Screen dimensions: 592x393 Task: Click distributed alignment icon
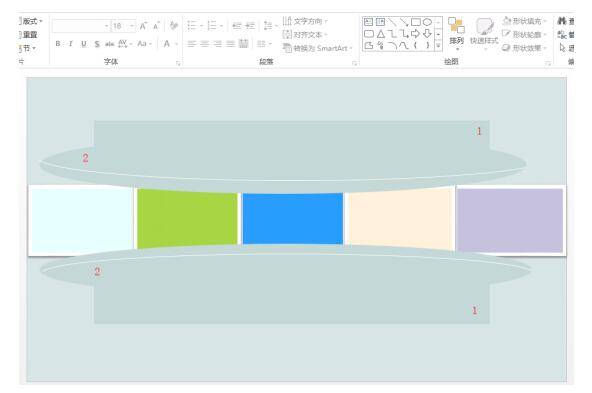244,44
